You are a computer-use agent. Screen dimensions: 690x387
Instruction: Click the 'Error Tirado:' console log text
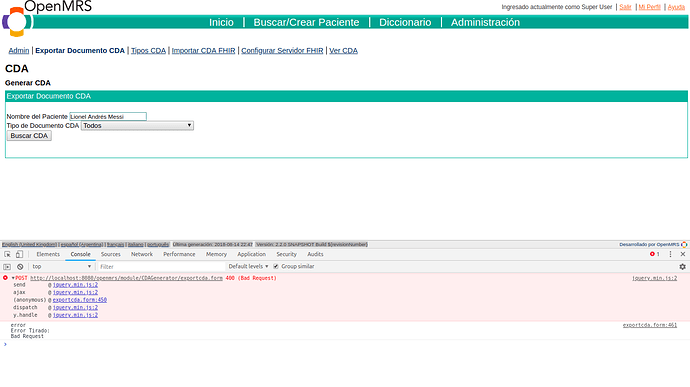pyautogui.click(x=30, y=331)
